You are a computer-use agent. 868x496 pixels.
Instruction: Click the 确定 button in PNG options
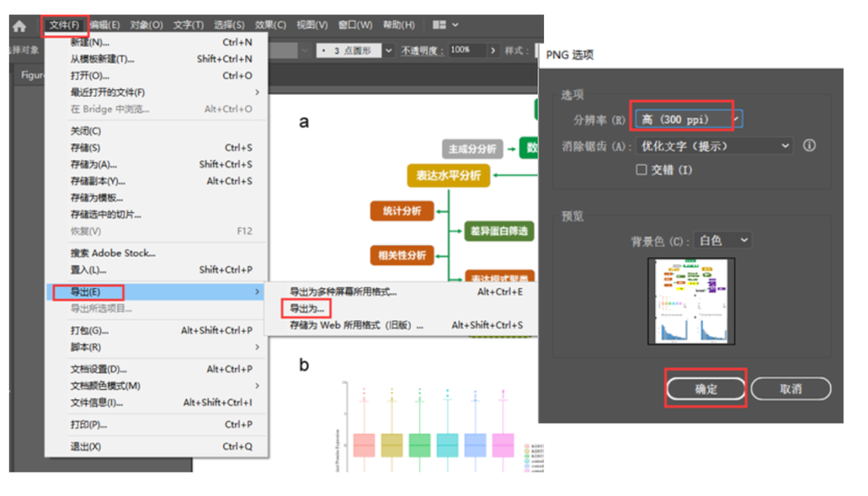click(706, 389)
